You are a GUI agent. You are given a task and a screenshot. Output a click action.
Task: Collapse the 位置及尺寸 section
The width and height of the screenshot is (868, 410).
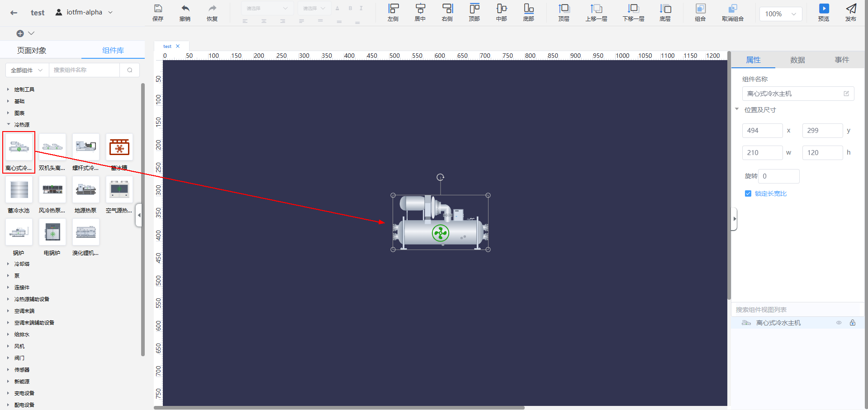tap(737, 109)
